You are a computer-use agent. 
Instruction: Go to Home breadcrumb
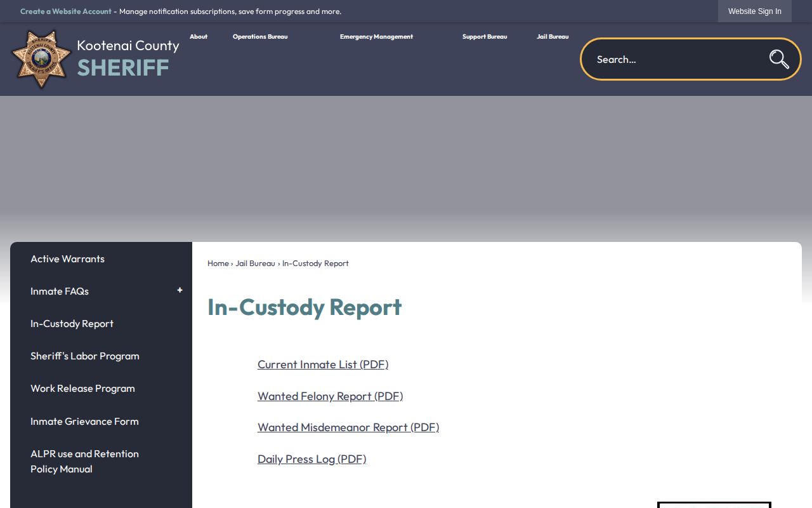click(218, 264)
